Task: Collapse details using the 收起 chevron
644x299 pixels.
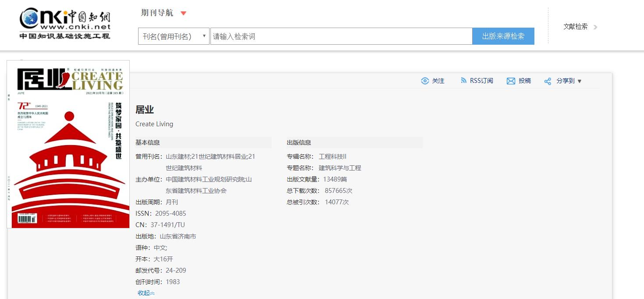Action: click(145, 292)
